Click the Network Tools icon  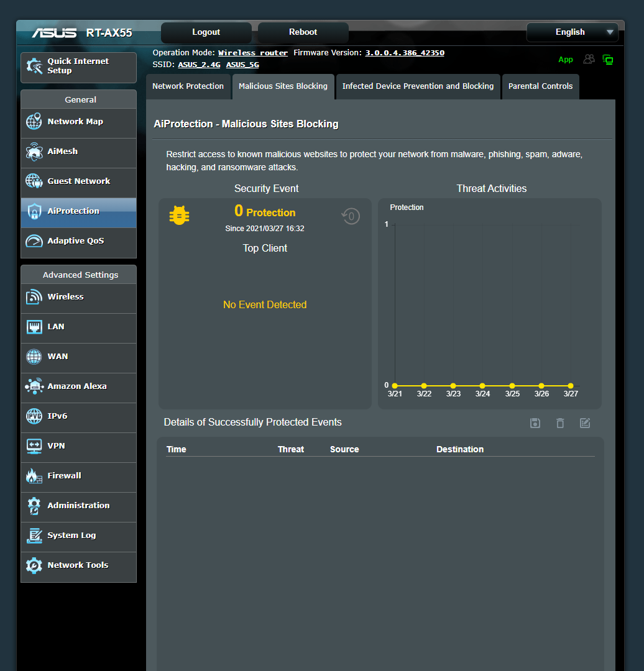tap(34, 565)
